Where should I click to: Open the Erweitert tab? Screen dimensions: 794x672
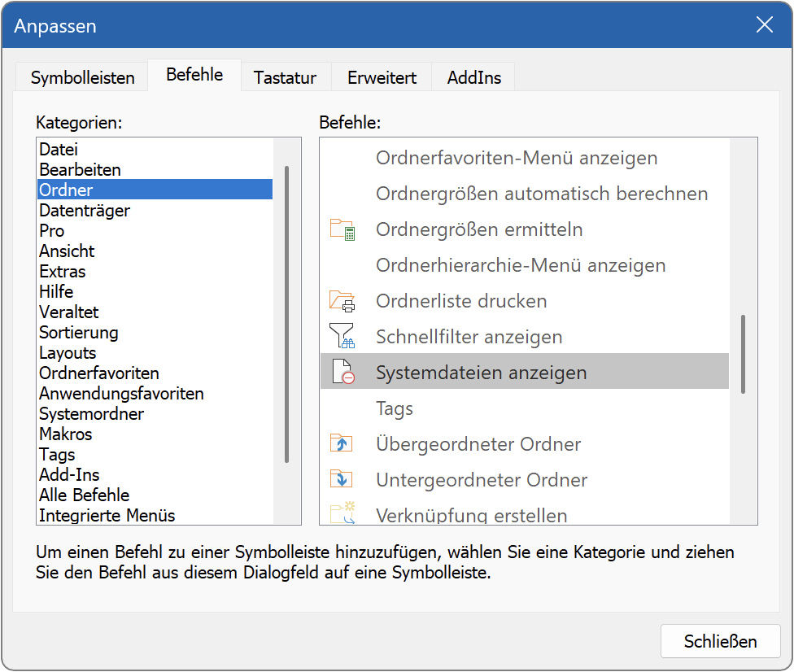tap(380, 76)
